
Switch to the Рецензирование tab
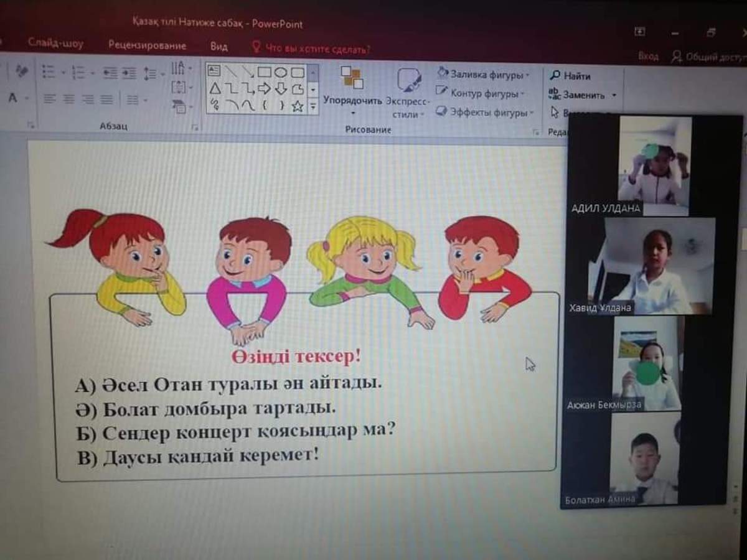click(147, 45)
